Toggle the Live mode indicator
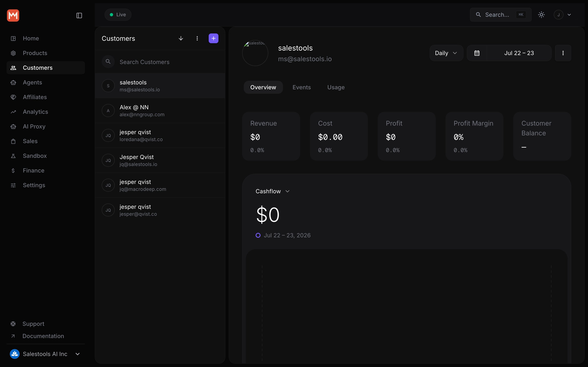This screenshot has height=367, width=588. click(118, 15)
